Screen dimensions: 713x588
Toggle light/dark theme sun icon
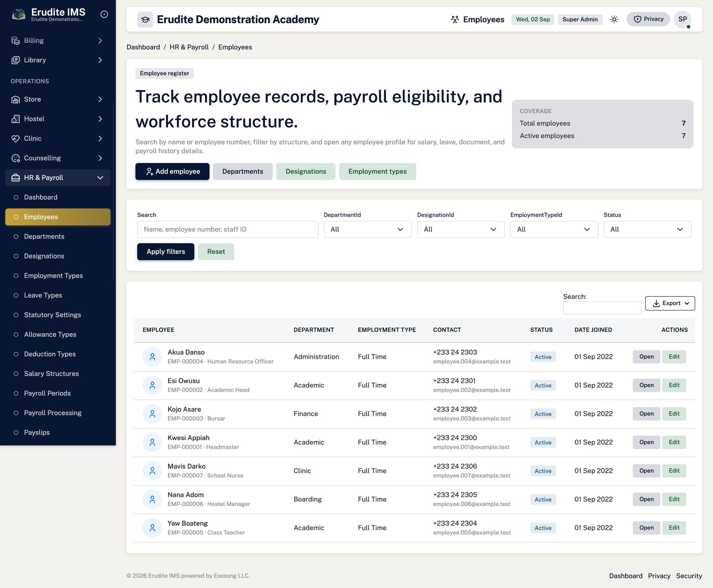coord(614,19)
